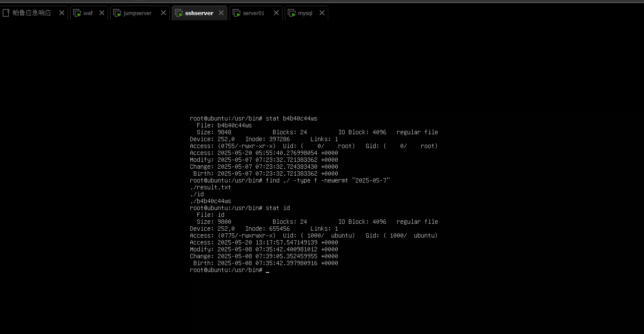Close the waf tab
The height and width of the screenshot is (334, 644).
(x=102, y=13)
